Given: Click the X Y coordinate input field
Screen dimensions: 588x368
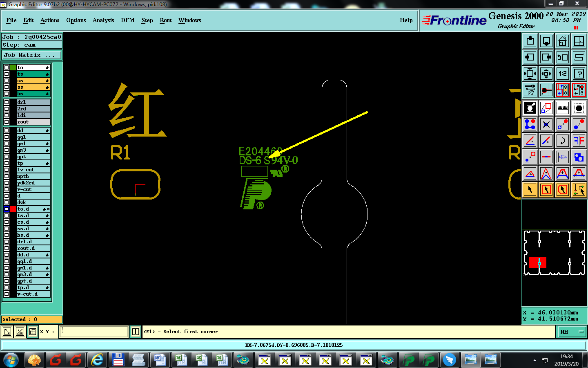Looking at the screenshot, I should (x=94, y=332).
